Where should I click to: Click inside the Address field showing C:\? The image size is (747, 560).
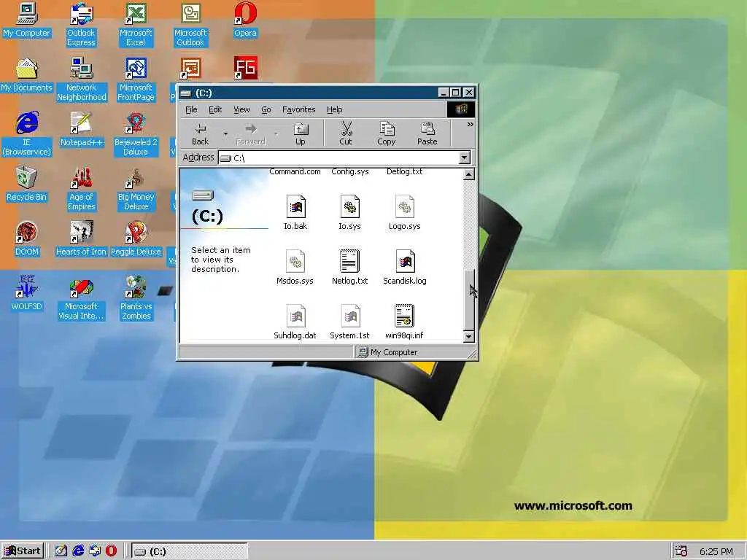(x=338, y=157)
